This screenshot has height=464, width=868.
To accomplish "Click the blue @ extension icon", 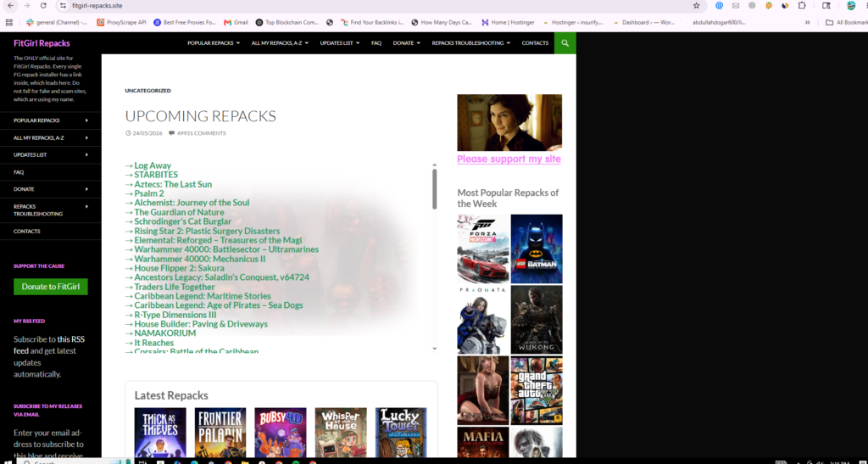I will (x=719, y=6).
